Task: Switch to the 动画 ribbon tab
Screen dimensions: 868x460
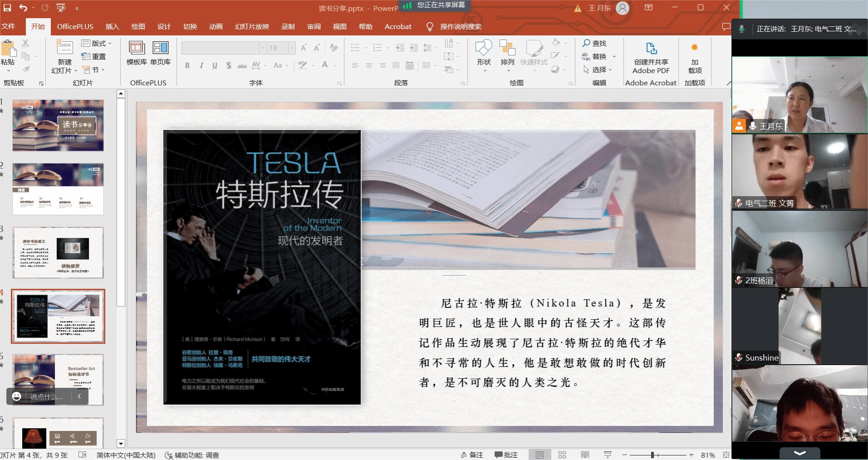Action: (x=216, y=26)
